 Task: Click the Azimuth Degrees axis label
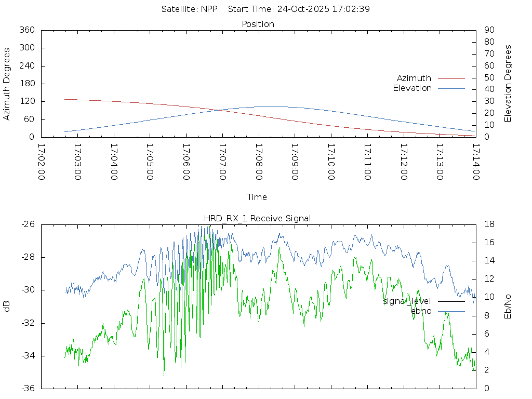(7, 84)
